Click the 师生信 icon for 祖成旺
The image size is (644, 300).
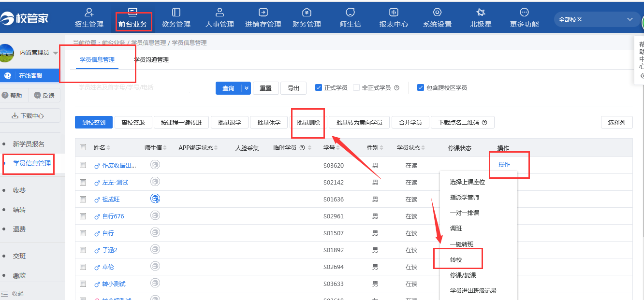(x=155, y=199)
